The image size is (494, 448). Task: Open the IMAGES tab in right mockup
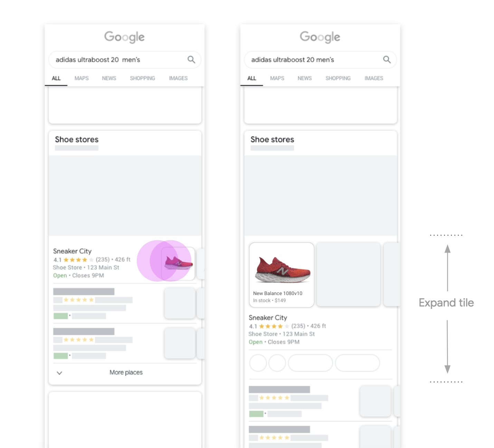(x=374, y=78)
